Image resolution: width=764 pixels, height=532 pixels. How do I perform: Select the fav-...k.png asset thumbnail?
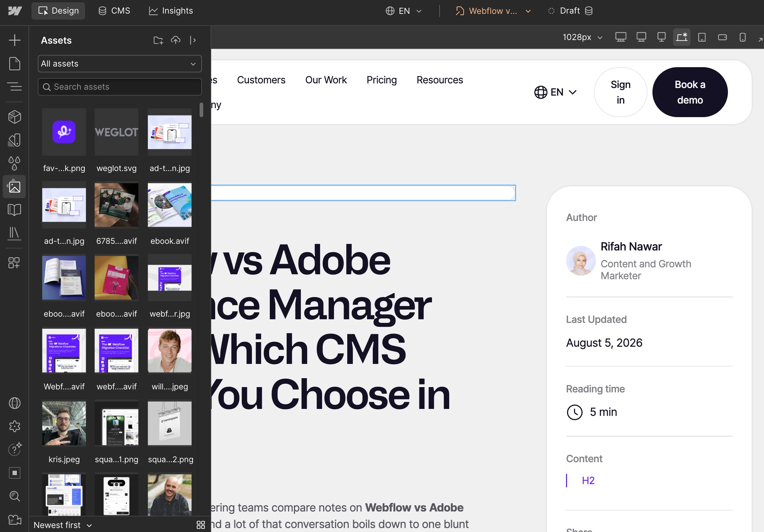(64, 132)
